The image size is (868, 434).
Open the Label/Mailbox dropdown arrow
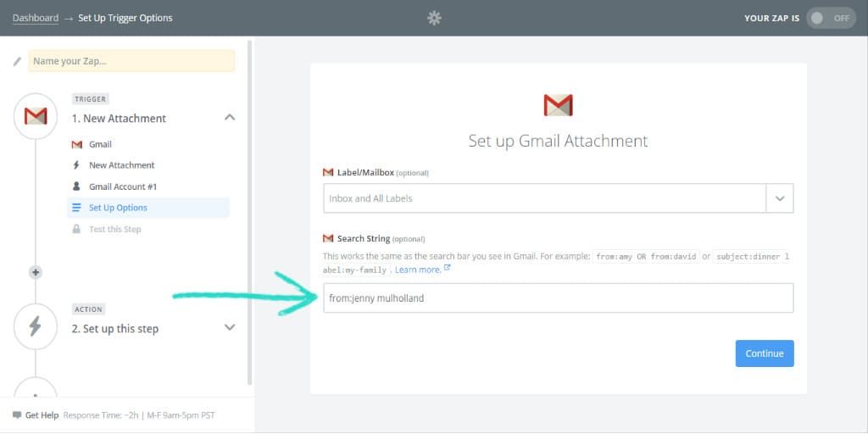coord(779,198)
